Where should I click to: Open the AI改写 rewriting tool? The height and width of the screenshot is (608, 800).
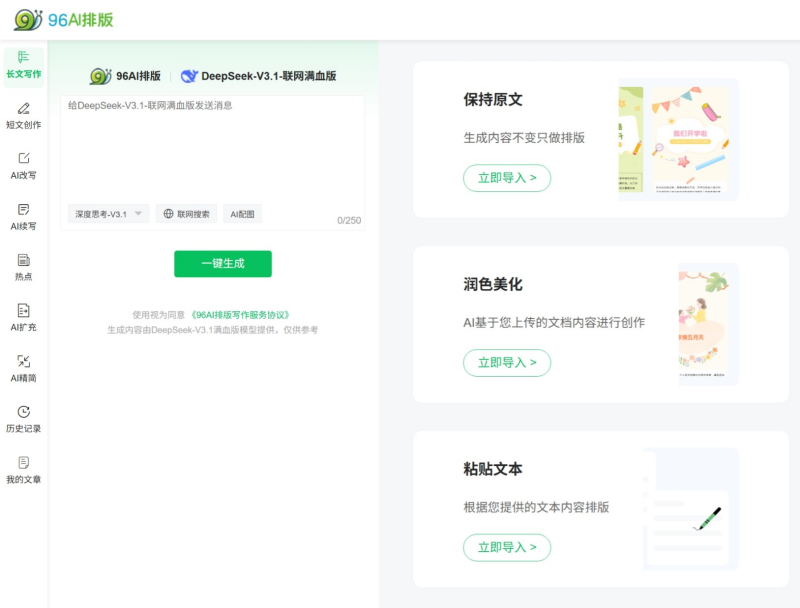coord(23,166)
